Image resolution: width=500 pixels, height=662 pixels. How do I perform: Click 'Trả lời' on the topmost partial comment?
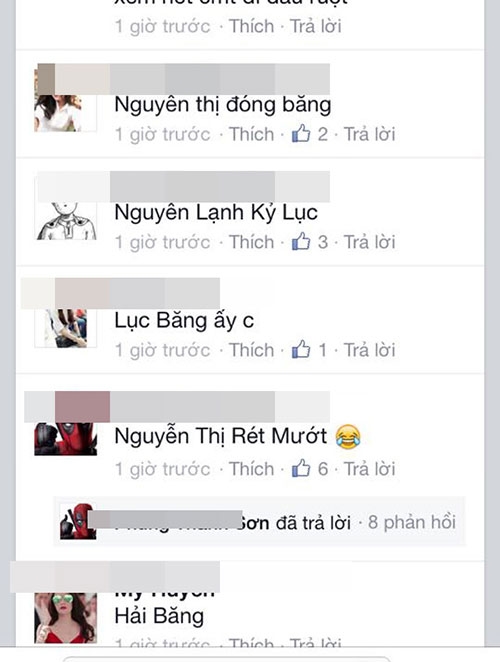point(315,26)
